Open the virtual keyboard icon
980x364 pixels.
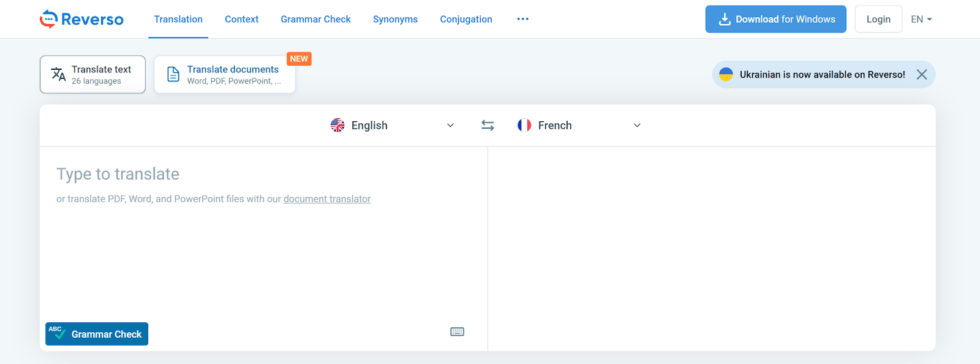(x=457, y=332)
